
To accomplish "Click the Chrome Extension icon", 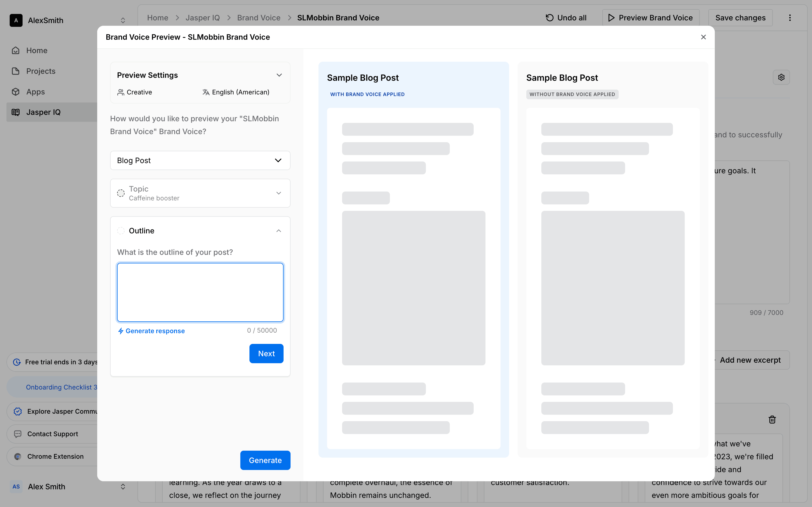I will coord(18,456).
